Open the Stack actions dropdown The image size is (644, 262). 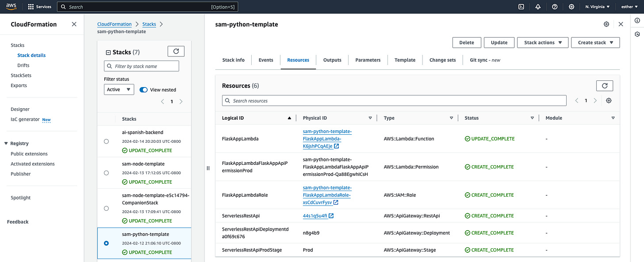(x=543, y=42)
